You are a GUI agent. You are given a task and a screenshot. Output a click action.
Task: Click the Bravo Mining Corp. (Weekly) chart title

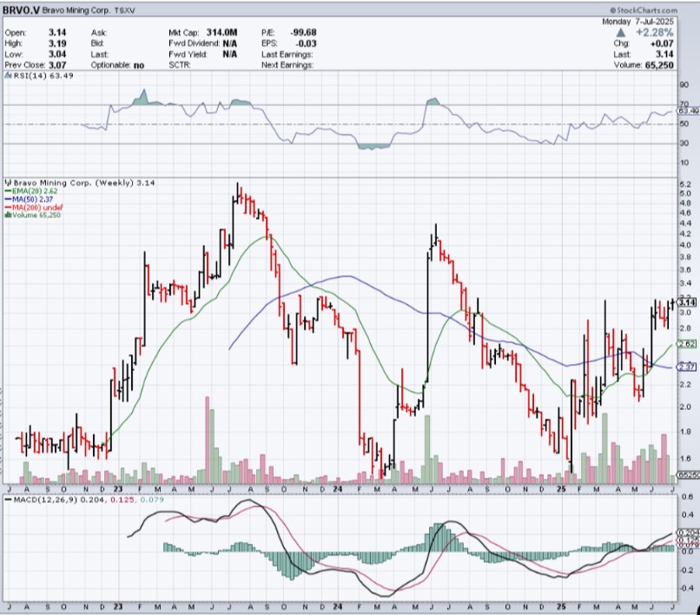point(71,183)
